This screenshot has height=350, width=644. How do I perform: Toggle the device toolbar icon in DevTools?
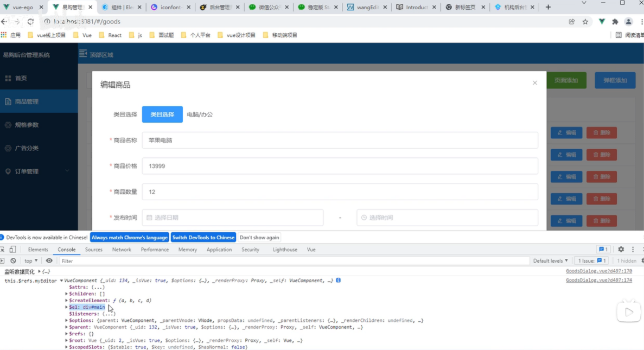click(12, 250)
